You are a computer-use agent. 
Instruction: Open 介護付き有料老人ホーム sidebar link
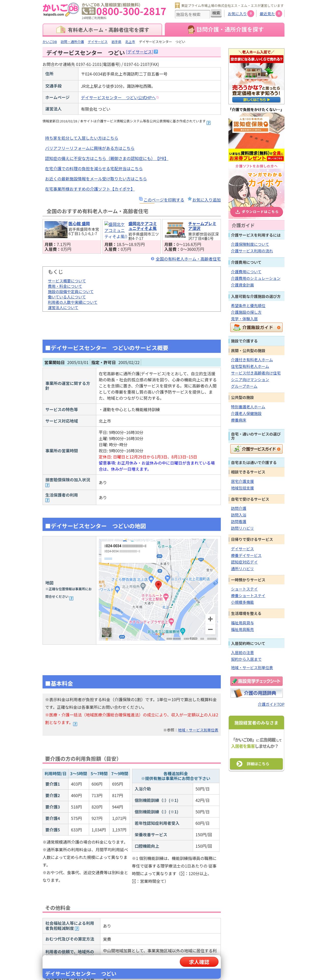[252, 360]
